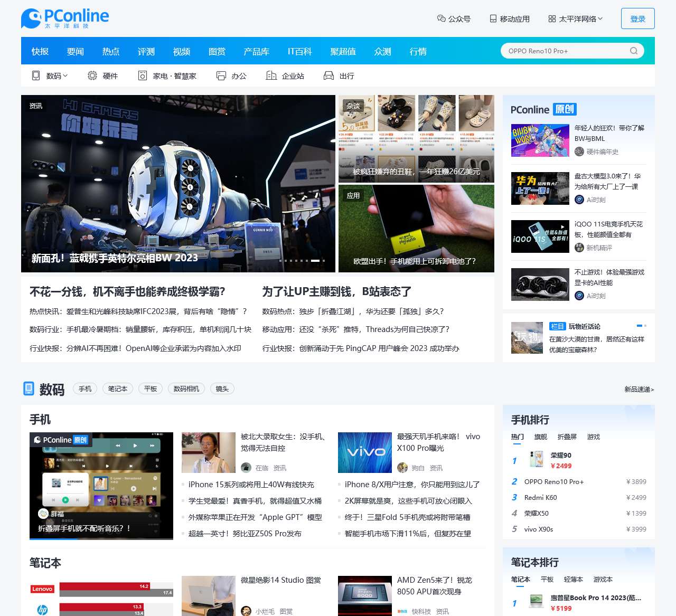Open the vivo X100 Pro thumbnail
This screenshot has width=676, height=616.
364,452
